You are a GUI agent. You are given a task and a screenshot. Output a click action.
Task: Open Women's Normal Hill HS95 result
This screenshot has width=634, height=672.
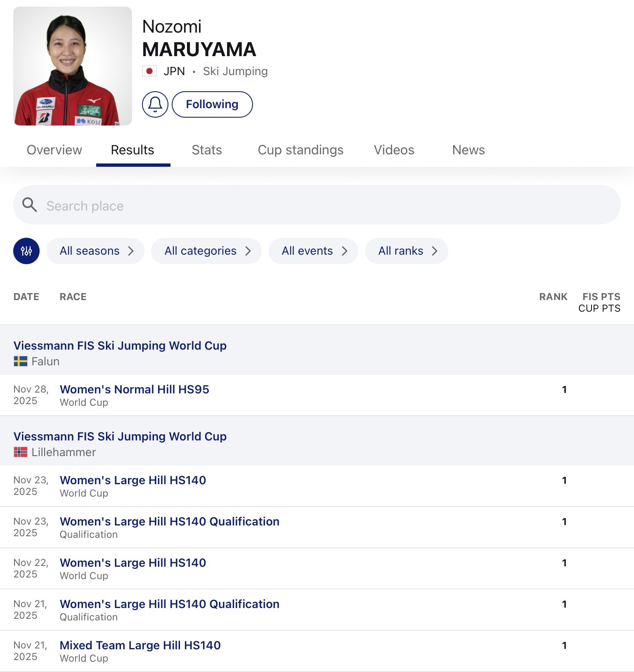point(135,390)
